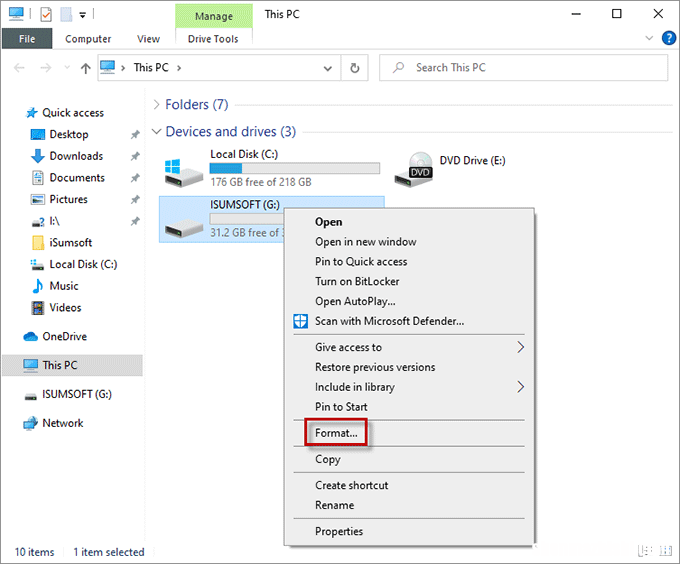Unpin Pictures using its pin icon

tap(135, 199)
